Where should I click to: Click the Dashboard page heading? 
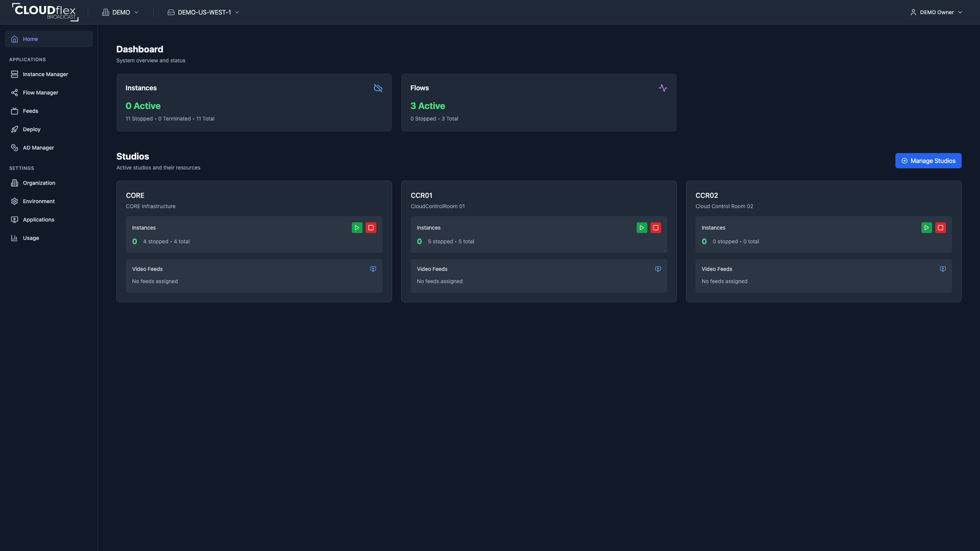pyautogui.click(x=140, y=49)
